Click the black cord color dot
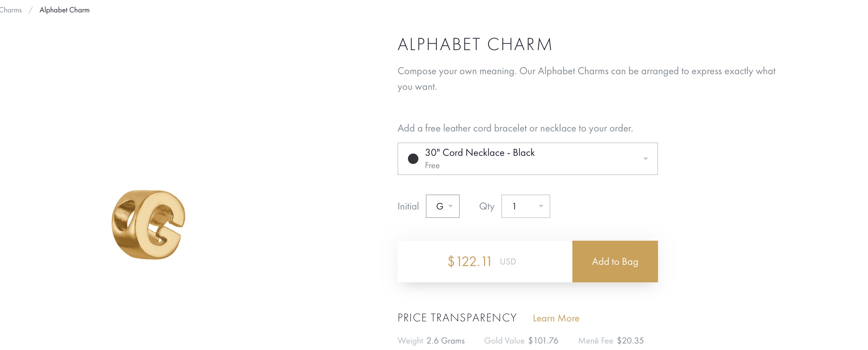Viewport: 868px width, 350px height. coord(413,158)
